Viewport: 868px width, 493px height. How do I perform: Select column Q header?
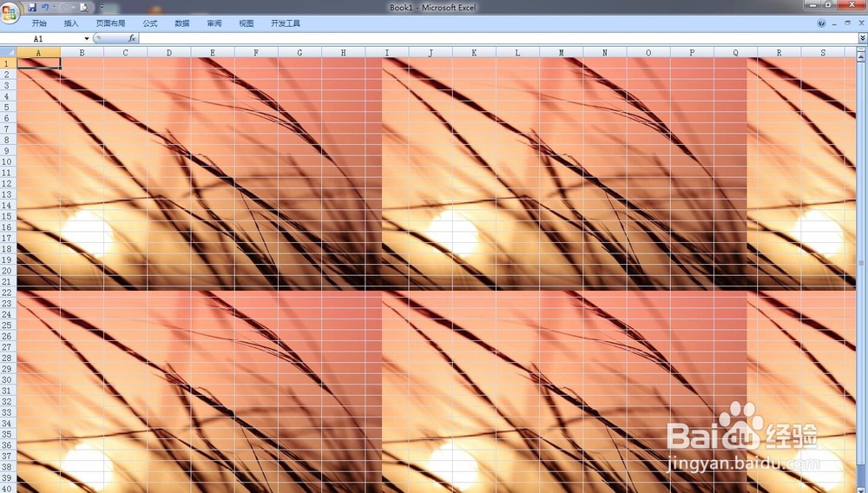pos(736,53)
